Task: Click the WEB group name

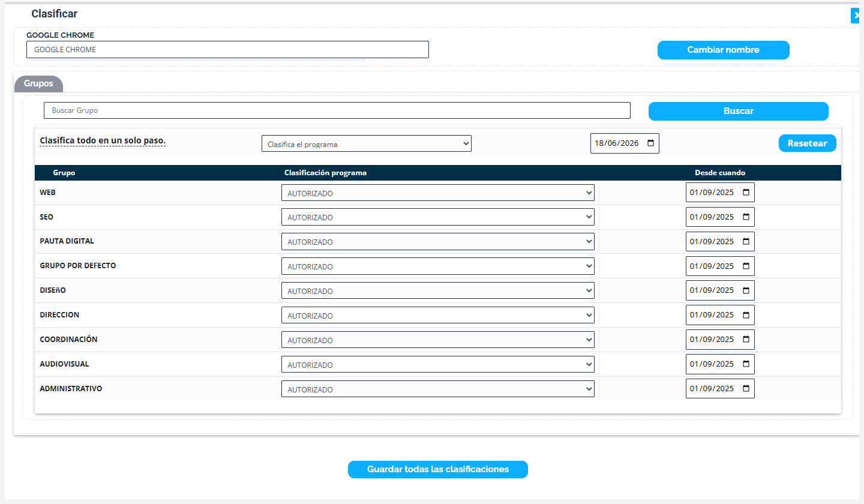Action: click(48, 193)
